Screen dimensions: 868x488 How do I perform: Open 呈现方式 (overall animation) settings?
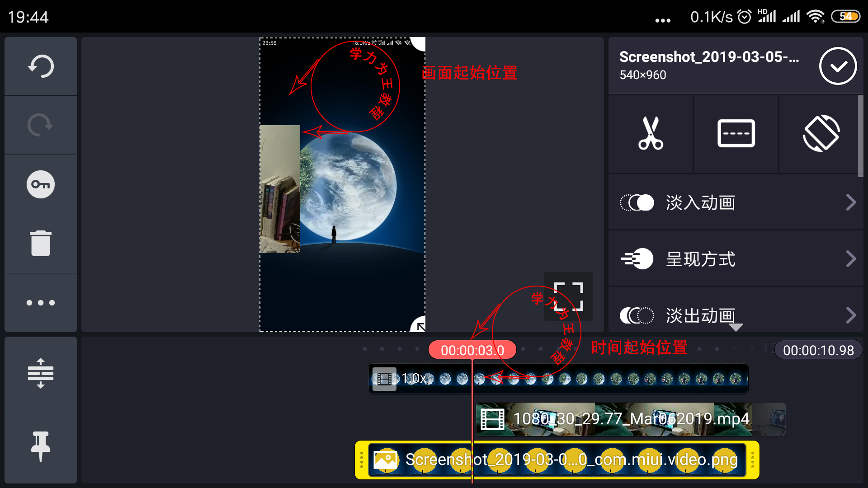701,259
